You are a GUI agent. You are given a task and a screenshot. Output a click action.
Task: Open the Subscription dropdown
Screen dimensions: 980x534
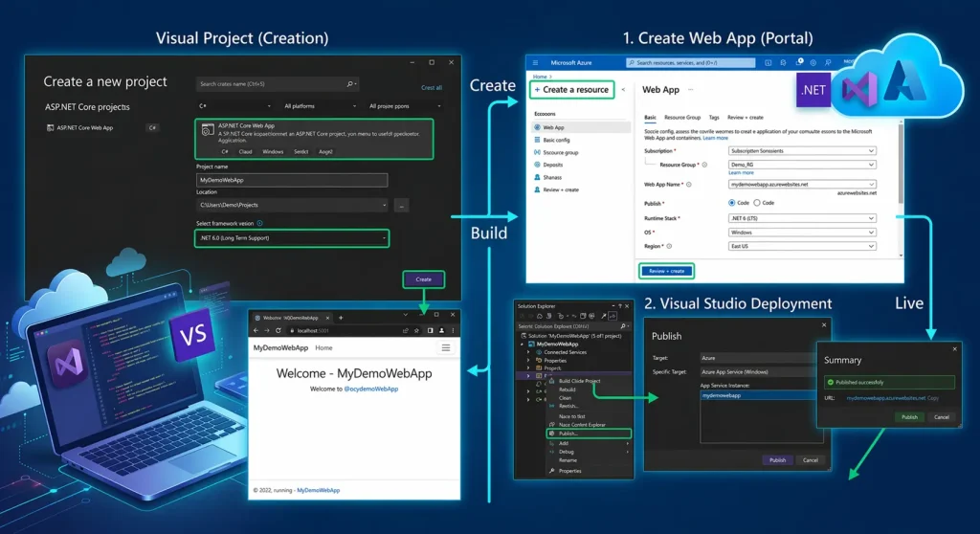tap(802, 151)
